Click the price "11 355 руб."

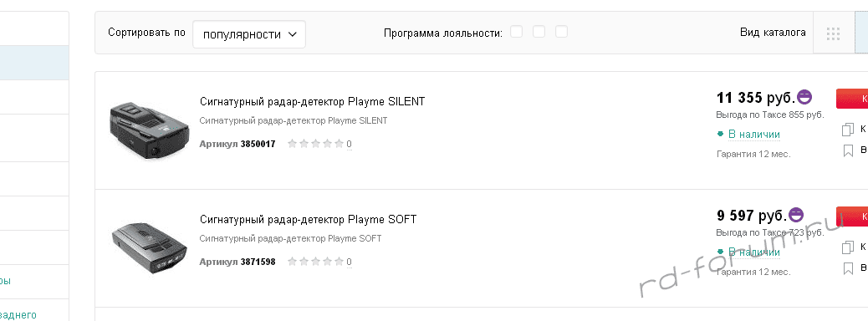tap(756, 98)
